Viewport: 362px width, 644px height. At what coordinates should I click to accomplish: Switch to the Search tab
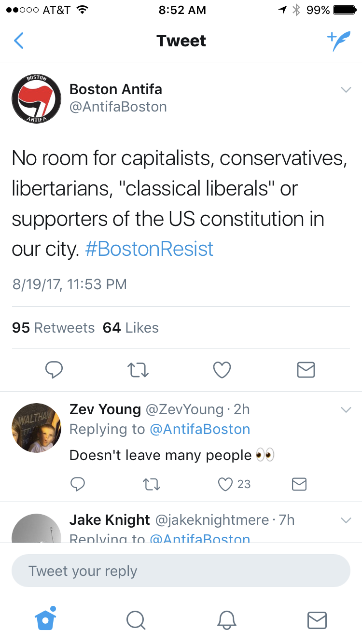tap(136, 620)
